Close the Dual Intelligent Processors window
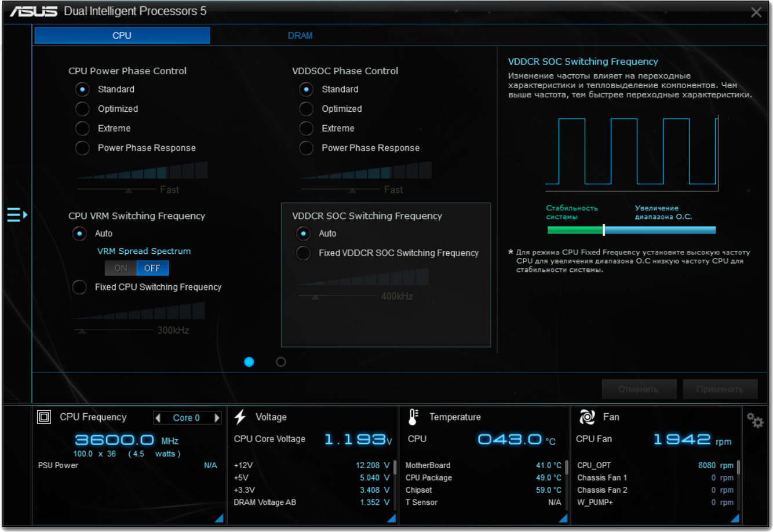Viewport: 773px width, 532px height. [756, 12]
